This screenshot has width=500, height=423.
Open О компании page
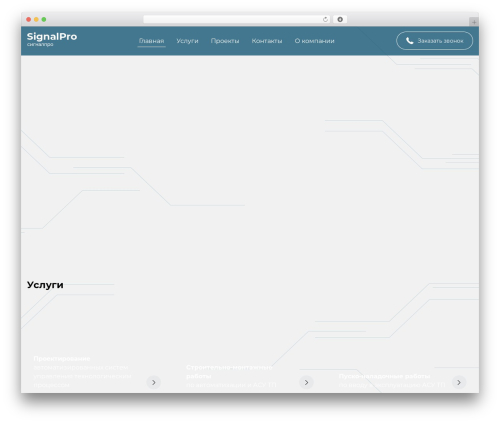pos(314,41)
